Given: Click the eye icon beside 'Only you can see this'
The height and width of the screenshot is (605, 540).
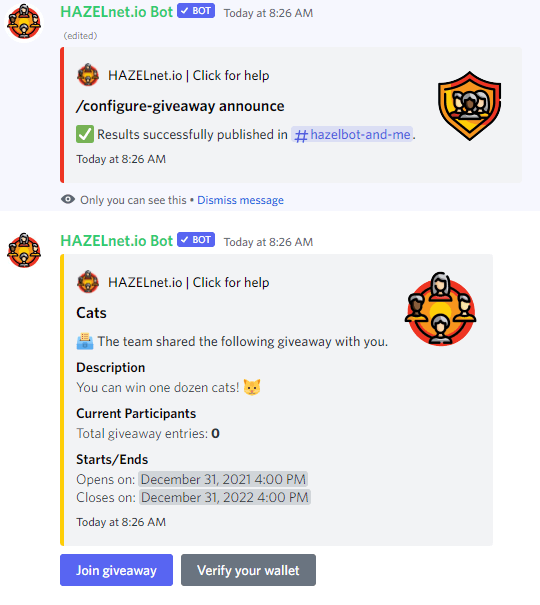Looking at the screenshot, I should click(x=68, y=199).
